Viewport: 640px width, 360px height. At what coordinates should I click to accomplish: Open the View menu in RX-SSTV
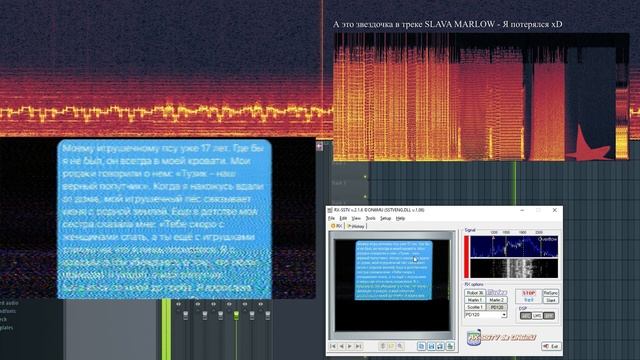356,218
